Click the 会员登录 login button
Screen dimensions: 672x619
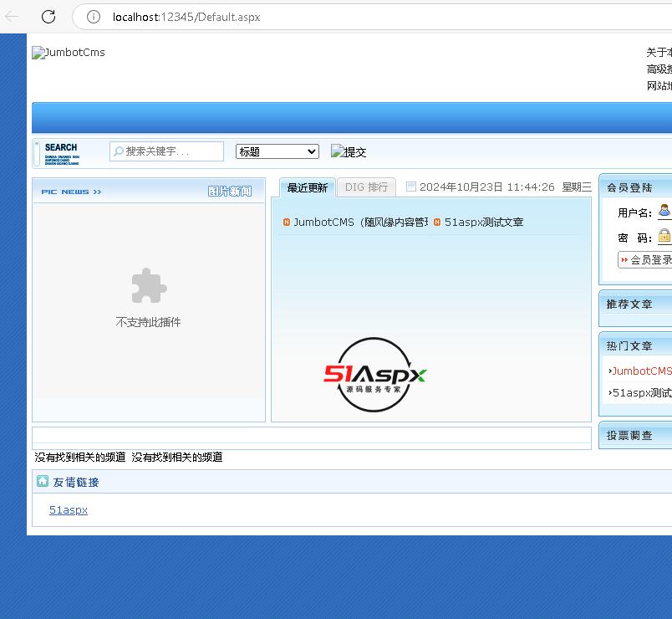tap(646, 260)
